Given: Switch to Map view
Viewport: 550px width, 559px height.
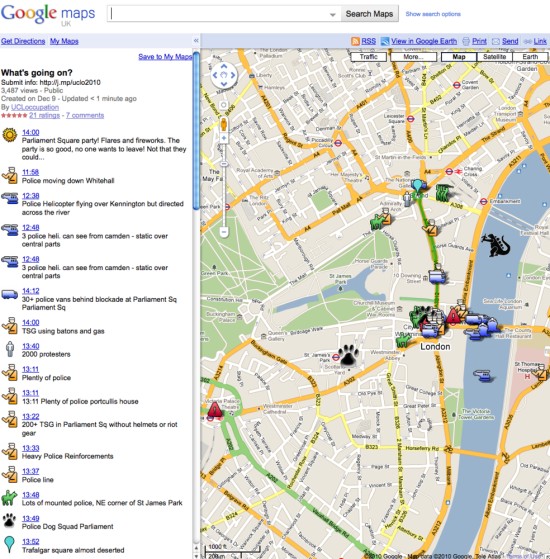Looking at the screenshot, I should tap(459, 57).
